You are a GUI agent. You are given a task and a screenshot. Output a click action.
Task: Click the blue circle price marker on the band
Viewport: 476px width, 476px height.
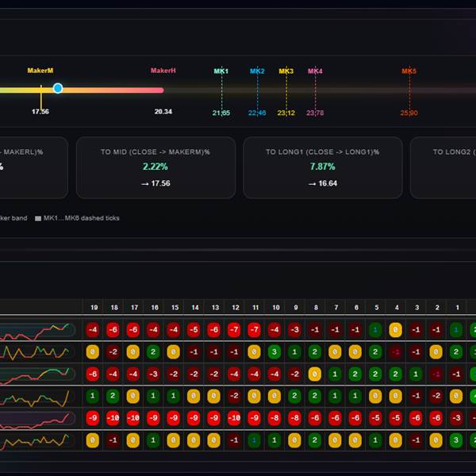58,88
